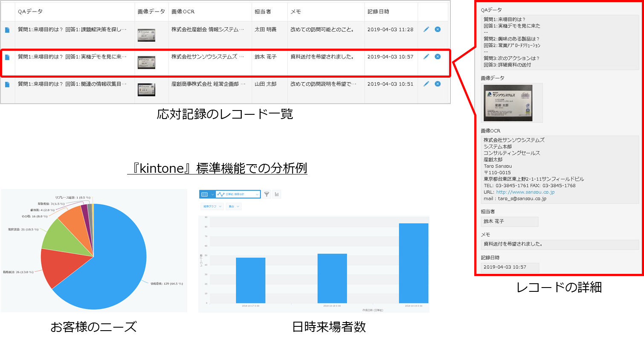
Task: Click pie label リプレース希望: 1 (0.5 %)
Action: [73, 198]
